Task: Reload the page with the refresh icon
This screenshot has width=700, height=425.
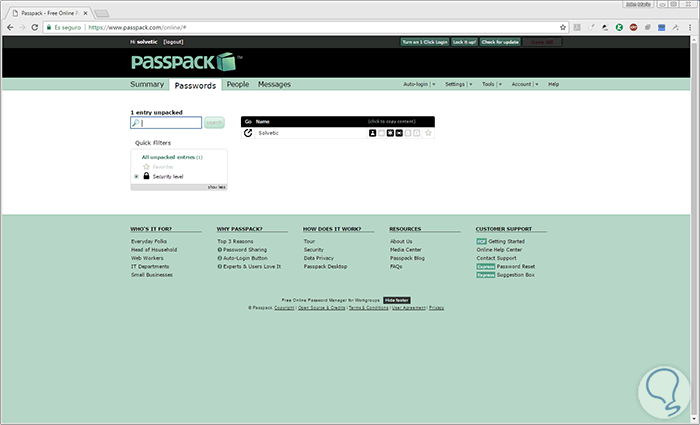Action: click(35, 27)
